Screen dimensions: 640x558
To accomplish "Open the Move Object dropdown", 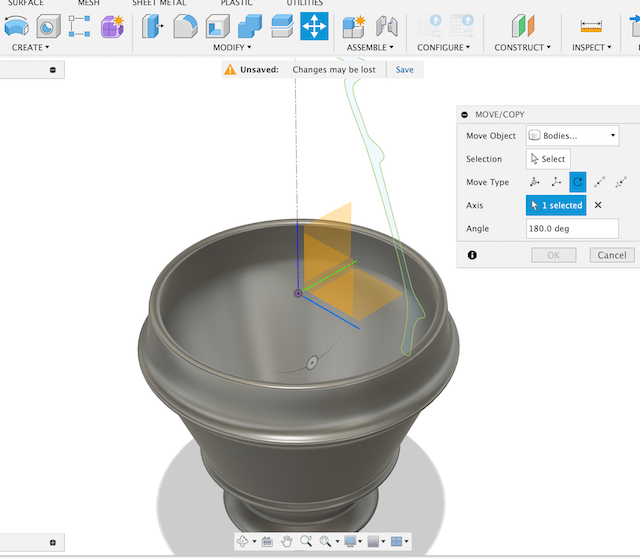I will pos(571,135).
